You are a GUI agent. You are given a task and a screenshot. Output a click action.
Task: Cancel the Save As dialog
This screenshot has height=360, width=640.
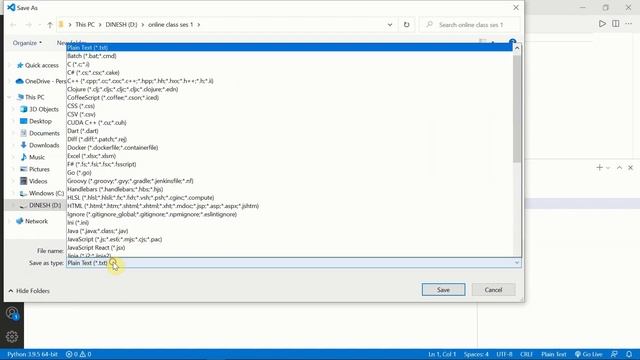click(493, 290)
